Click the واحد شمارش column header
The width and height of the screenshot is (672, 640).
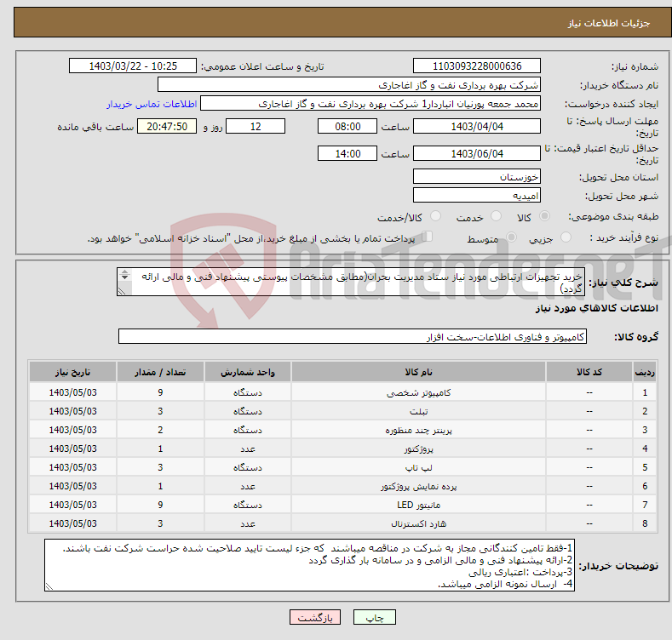[x=248, y=372]
